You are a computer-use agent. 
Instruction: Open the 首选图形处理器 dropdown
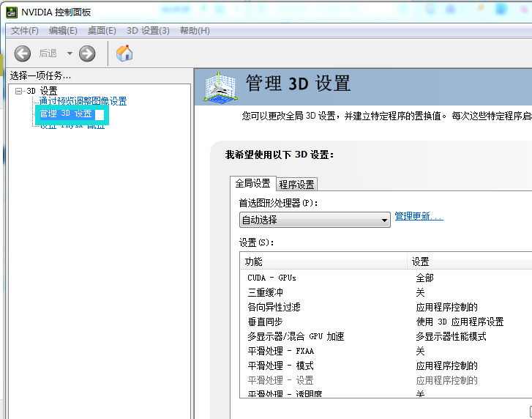coord(315,220)
